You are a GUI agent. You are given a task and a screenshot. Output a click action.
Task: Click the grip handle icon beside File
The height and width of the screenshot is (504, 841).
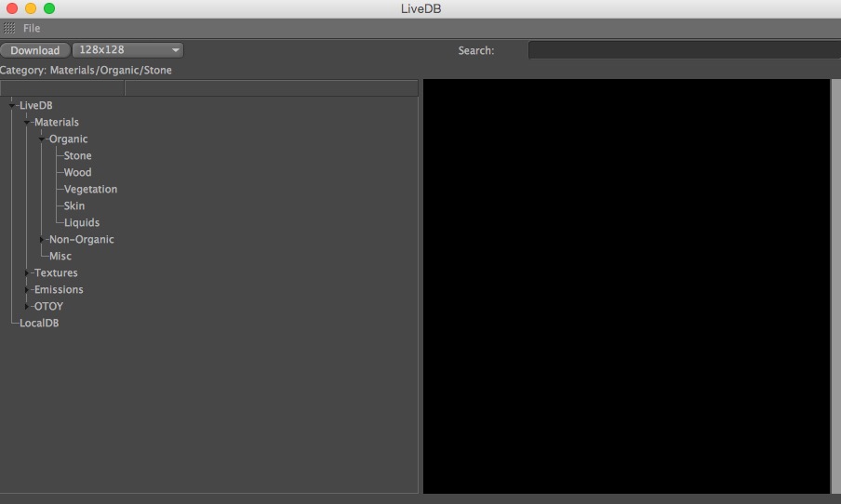point(9,28)
